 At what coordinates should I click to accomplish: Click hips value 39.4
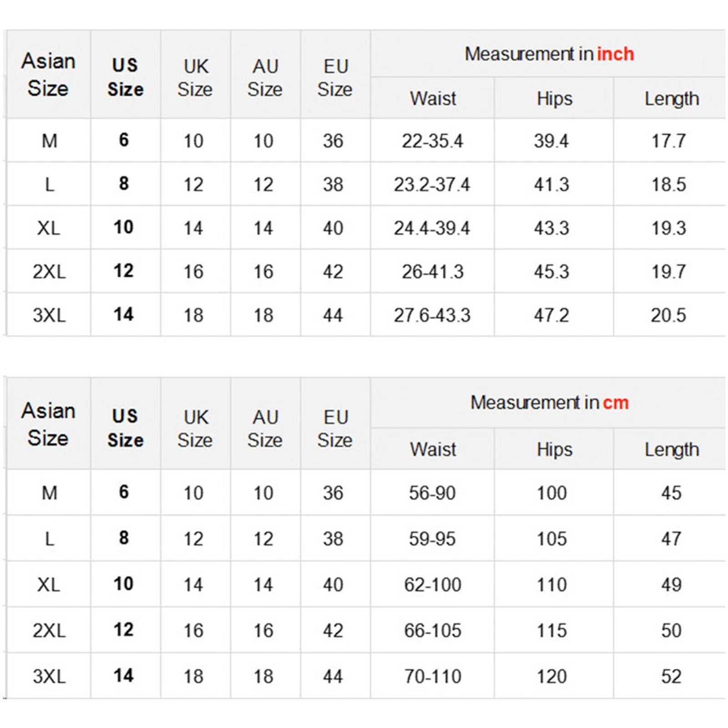coord(551,141)
